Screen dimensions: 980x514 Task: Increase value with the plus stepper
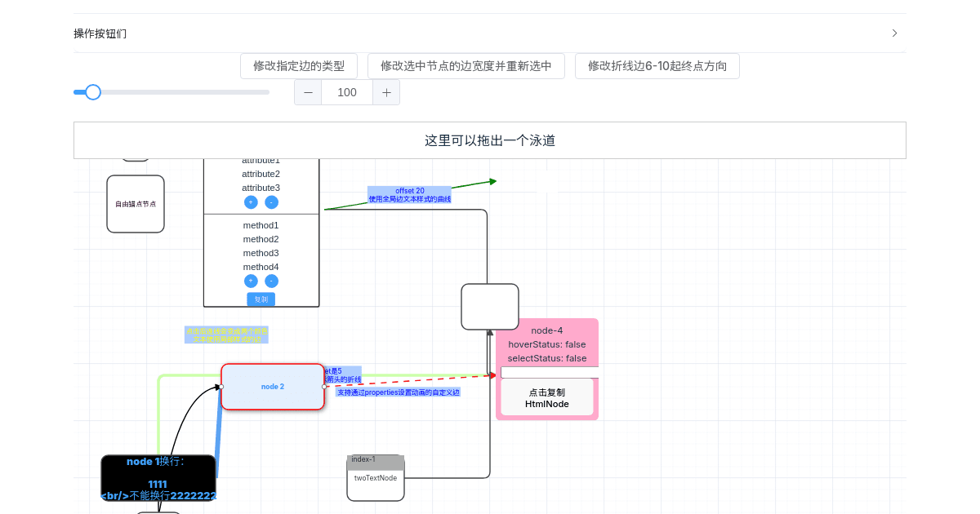point(386,92)
